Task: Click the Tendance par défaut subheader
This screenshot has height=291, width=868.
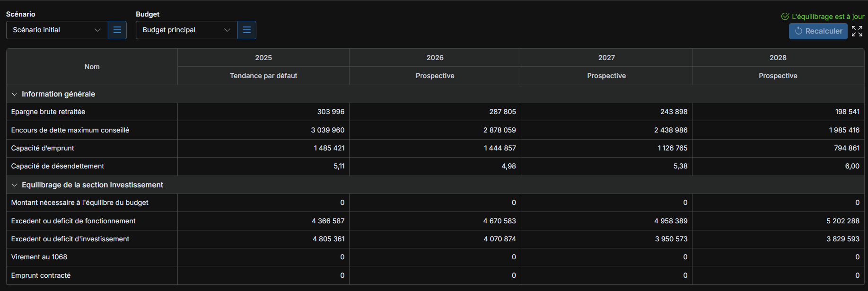Action: click(263, 76)
